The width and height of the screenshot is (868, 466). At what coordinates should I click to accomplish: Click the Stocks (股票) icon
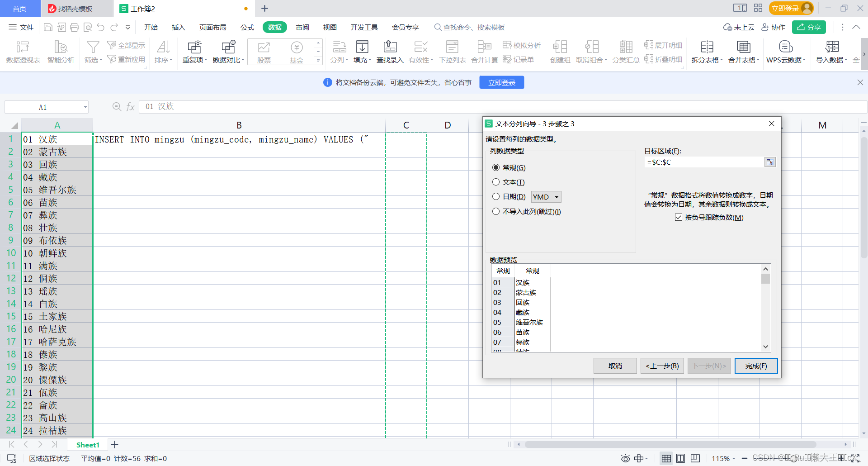pyautogui.click(x=264, y=47)
